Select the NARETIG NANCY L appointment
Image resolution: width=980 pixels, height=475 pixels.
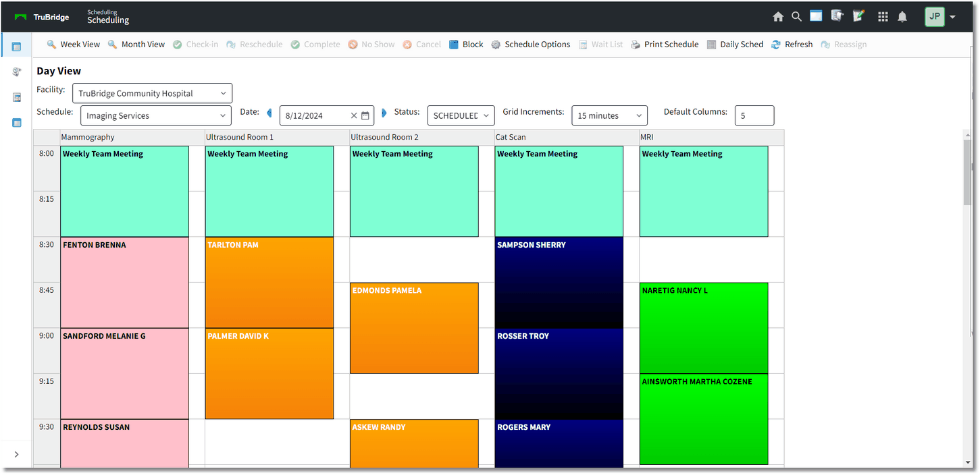pos(704,328)
